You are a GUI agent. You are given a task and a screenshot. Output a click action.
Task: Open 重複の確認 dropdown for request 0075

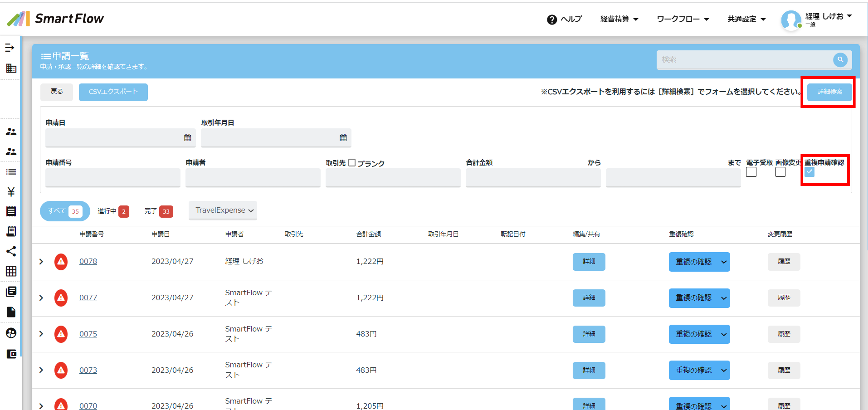point(699,334)
